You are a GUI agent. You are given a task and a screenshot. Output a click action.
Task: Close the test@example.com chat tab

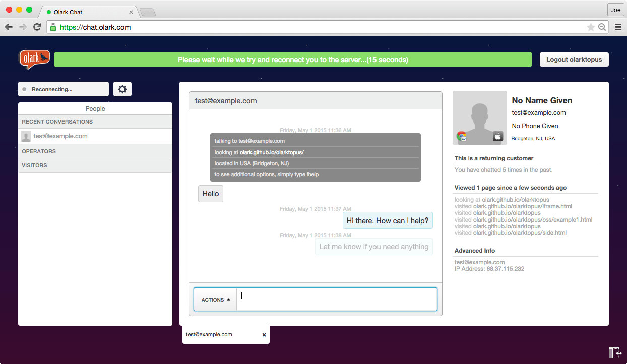pyautogui.click(x=264, y=335)
